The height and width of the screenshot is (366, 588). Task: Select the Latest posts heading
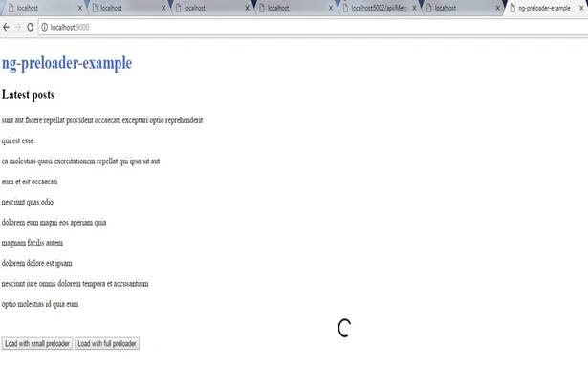pyautogui.click(x=28, y=95)
